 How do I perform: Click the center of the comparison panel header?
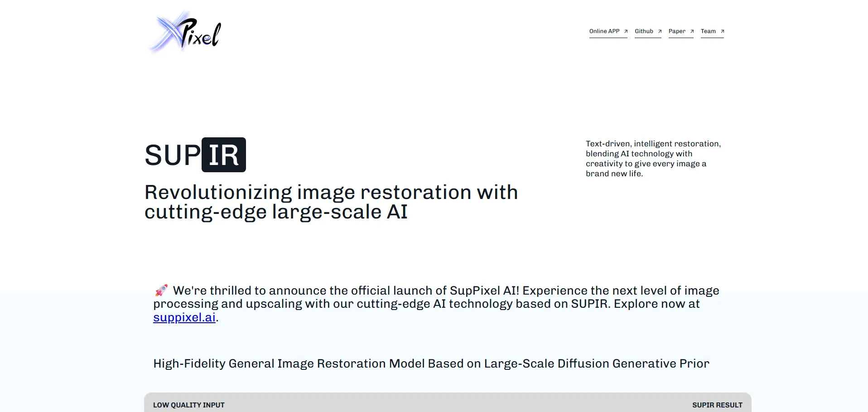(448, 403)
